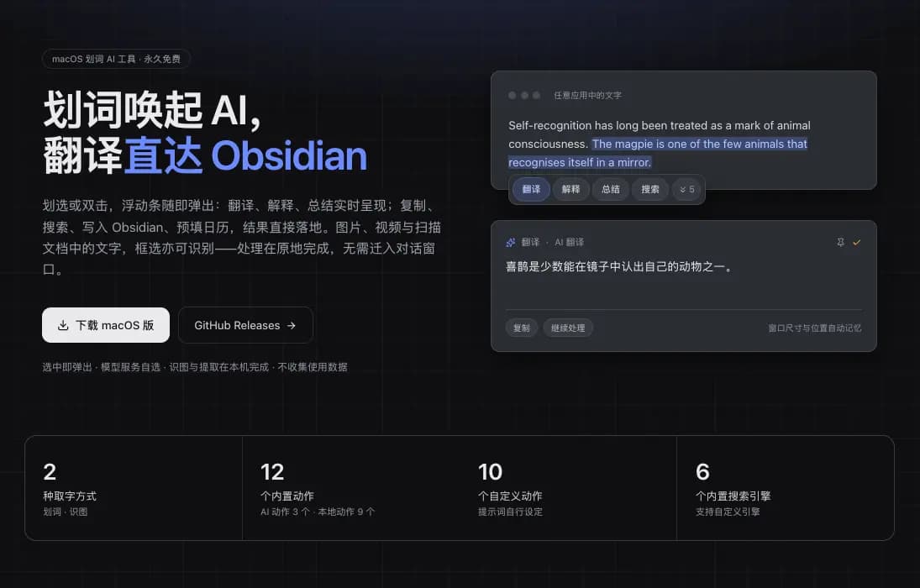Image resolution: width=920 pixels, height=588 pixels.
Task: Click the 复制 button
Action: (x=521, y=328)
